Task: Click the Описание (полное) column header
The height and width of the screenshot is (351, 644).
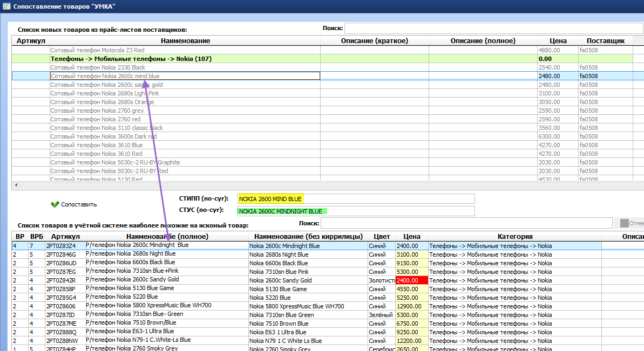Action: point(483,40)
